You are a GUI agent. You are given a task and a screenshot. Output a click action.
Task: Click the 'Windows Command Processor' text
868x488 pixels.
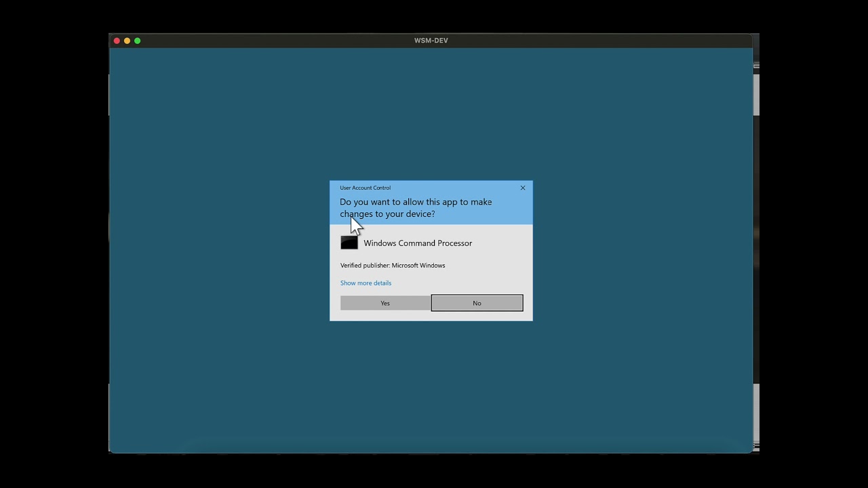418,243
